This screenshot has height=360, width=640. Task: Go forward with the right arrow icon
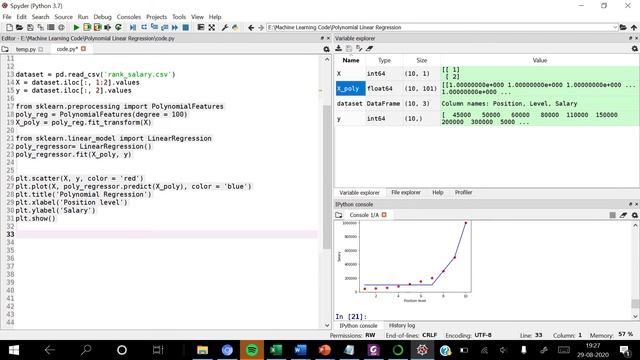click(x=261, y=27)
